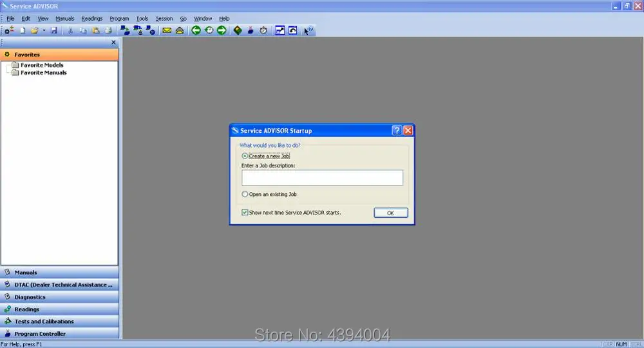Click the Tests and Calibrations section icon
The width and height of the screenshot is (644, 348).
7,322
